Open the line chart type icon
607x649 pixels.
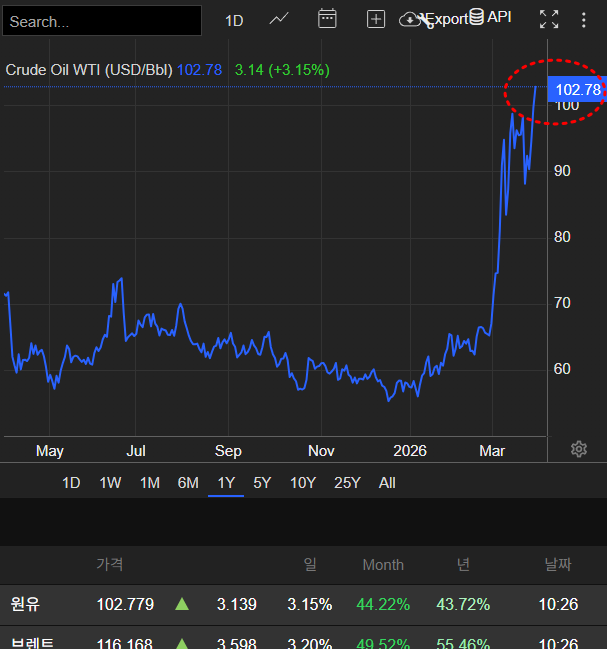point(279,19)
